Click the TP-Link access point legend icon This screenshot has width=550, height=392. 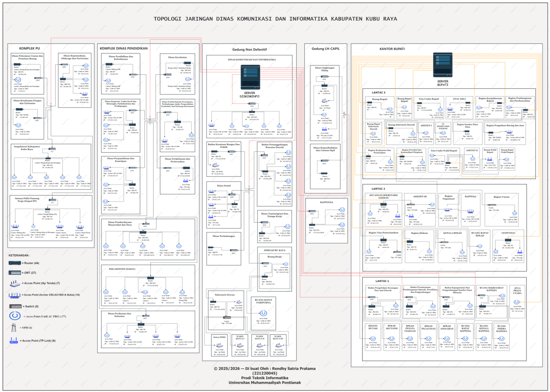[14, 340]
